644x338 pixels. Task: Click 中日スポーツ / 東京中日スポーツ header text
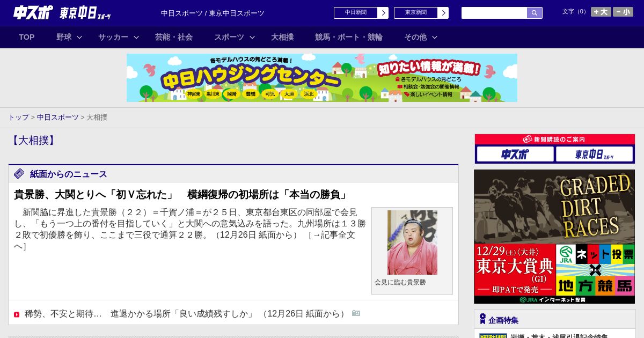[x=213, y=13]
